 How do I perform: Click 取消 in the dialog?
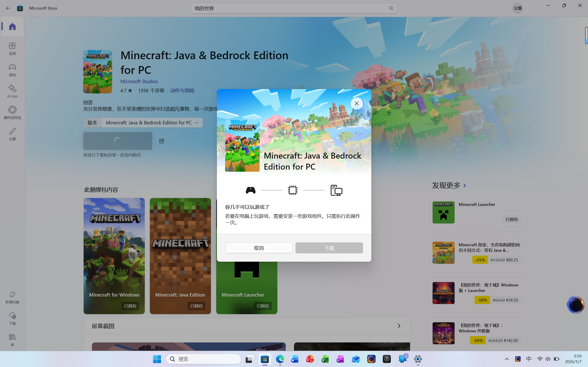[x=259, y=248]
